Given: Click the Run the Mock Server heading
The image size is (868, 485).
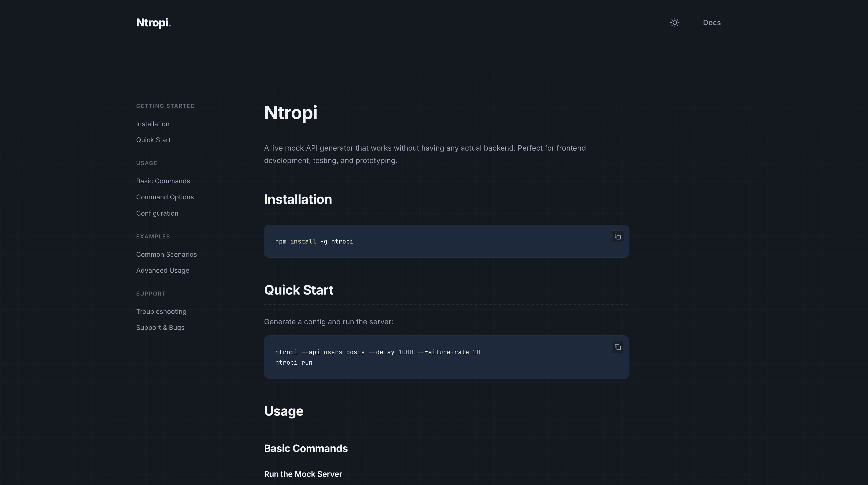Looking at the screenshot, I should click(303, 474).
